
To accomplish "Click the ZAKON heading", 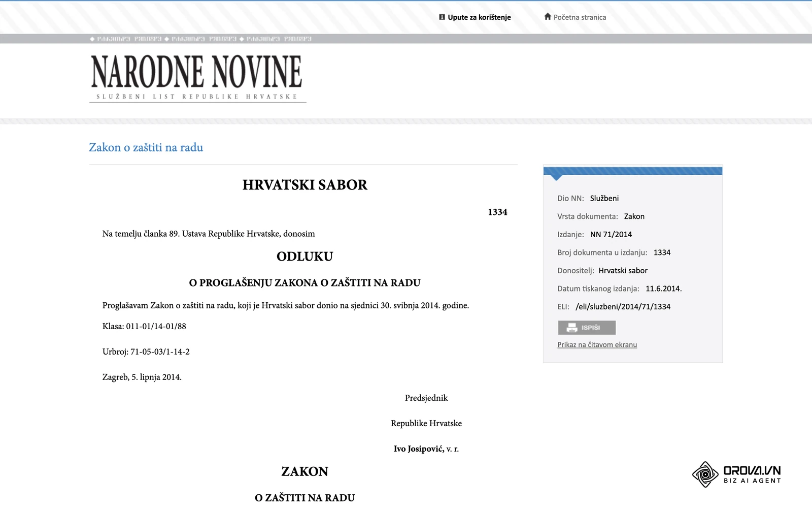I will pyautogui.click(x=304, y=471).
